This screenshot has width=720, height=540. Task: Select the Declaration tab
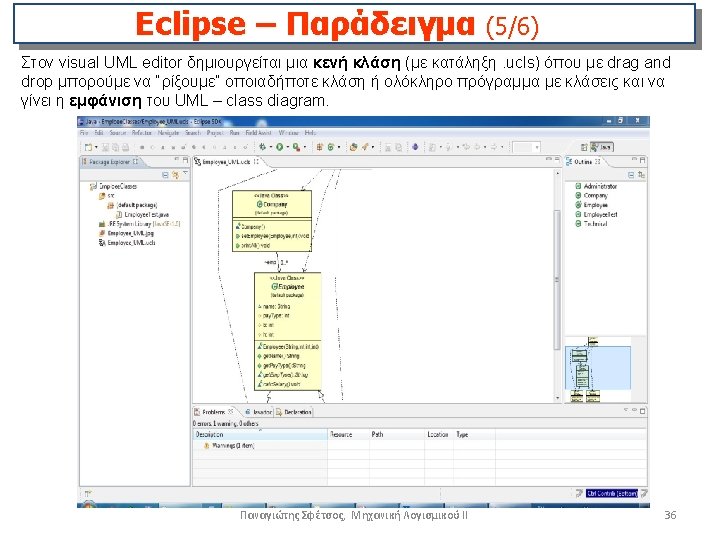[x=294, y=412]
